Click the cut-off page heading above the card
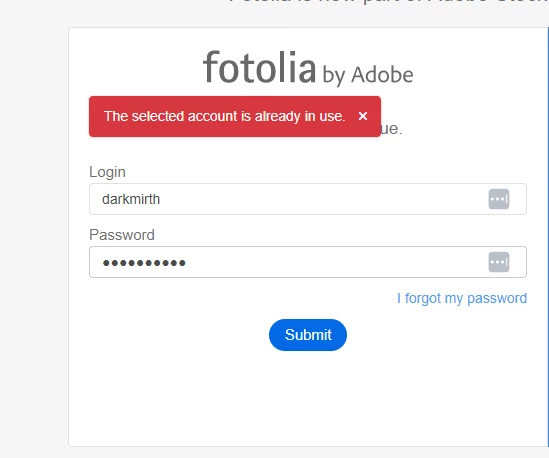The width and height of the screenshot is (549, 458). click(389, 2)
